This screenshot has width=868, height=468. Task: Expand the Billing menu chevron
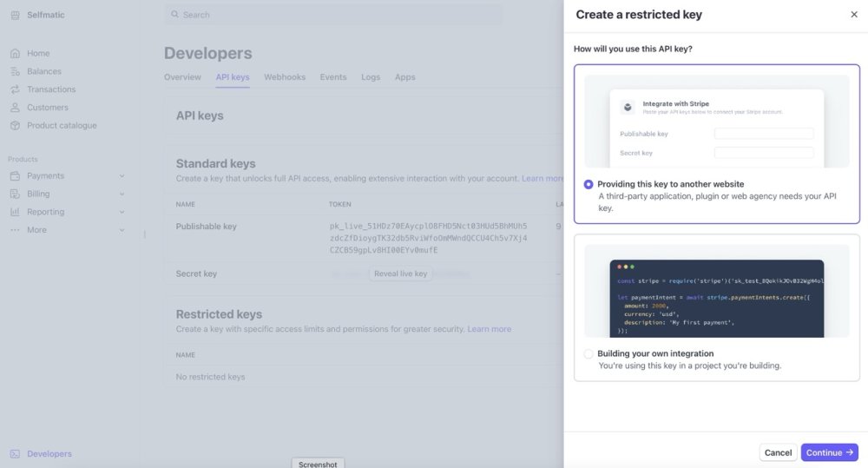(x=122, y=194)
